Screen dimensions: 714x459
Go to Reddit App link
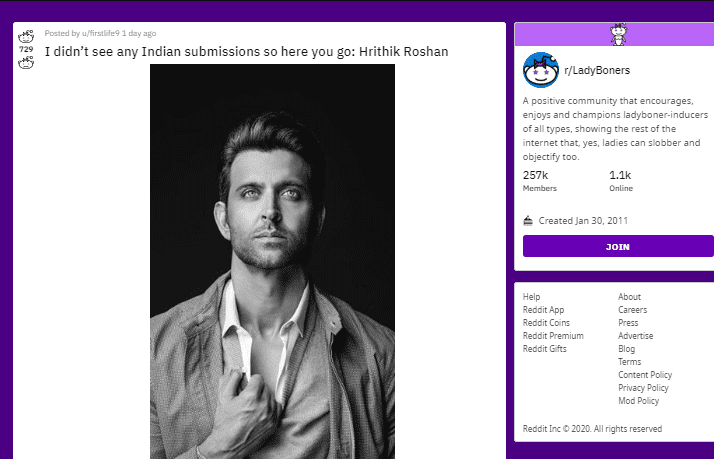(543, 310)
